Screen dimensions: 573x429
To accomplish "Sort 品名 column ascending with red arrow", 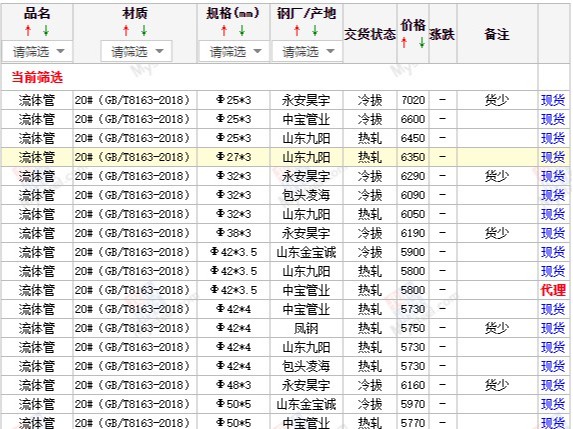I will (x=28, y=31).
